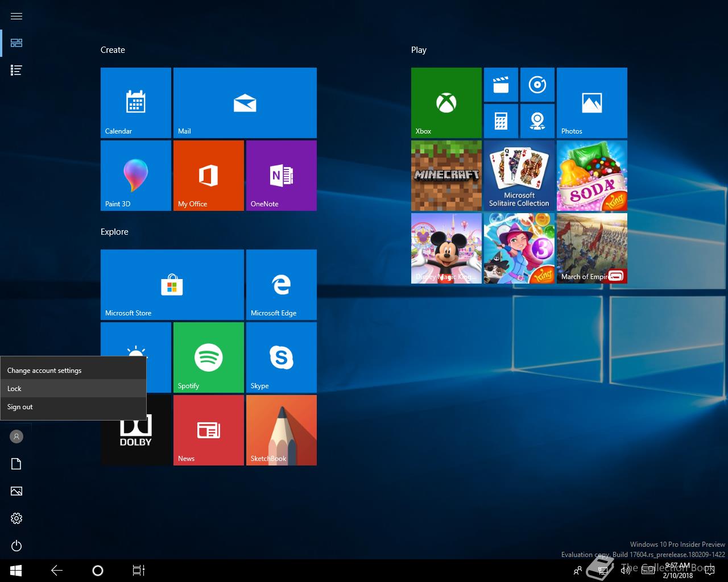Launch Bubble Witch 3 tile
This screenshot has height=582, width=728.
click(519, 248)
